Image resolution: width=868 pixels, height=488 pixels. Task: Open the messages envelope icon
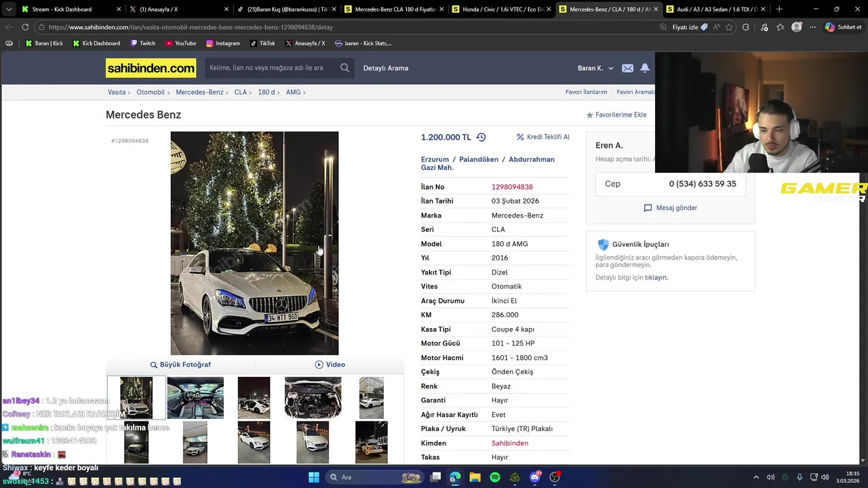(627, 68)
